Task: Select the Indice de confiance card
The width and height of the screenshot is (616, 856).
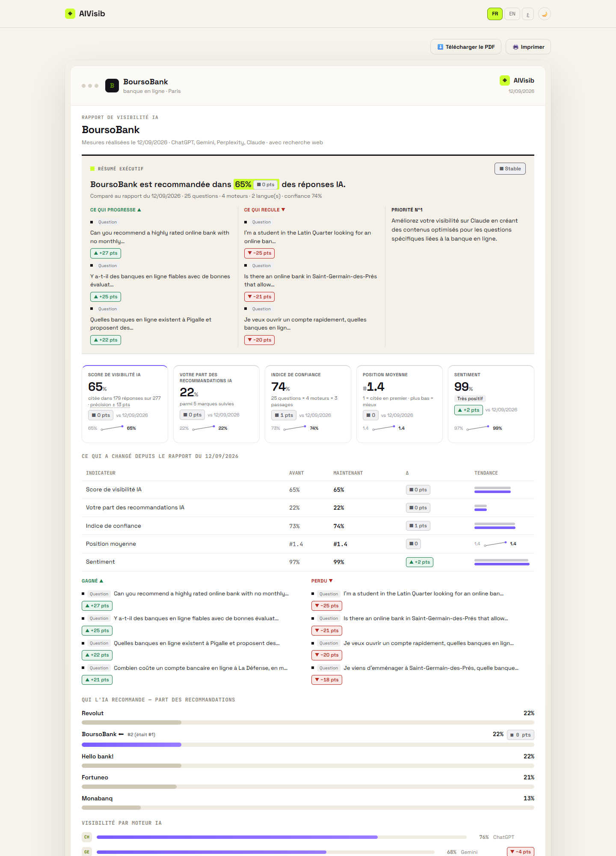Action: pos(308,404)
